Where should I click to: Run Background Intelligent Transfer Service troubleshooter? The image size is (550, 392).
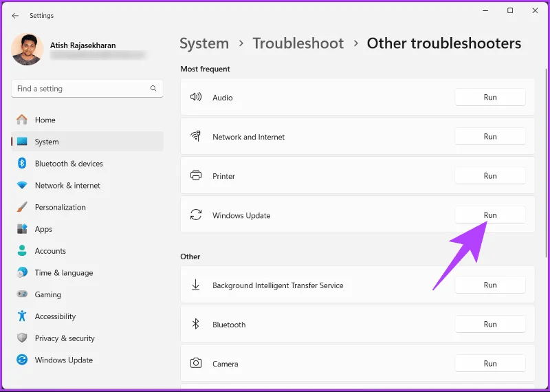coord(490,285)
